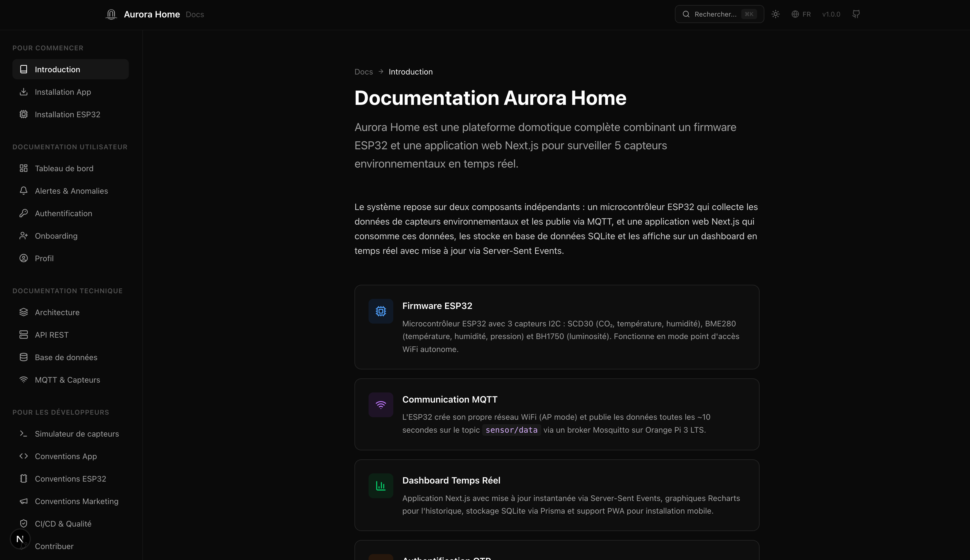Image resolution: width=970 pixels, height=560 pixels.
Task: Open the CI/CD & Qualité page
Action: (x=70, y=523)
